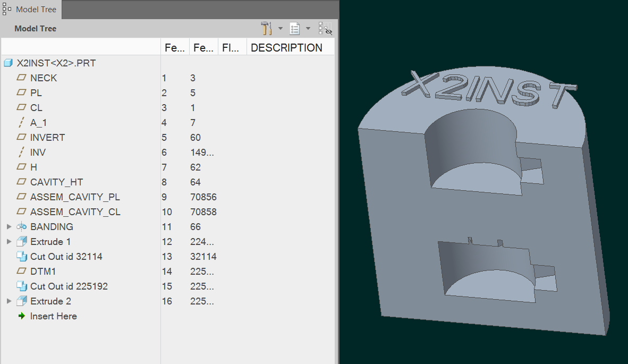Select the datum plane icon beside NECK
This screenshot has height=364, width=628.
(21, 78)
